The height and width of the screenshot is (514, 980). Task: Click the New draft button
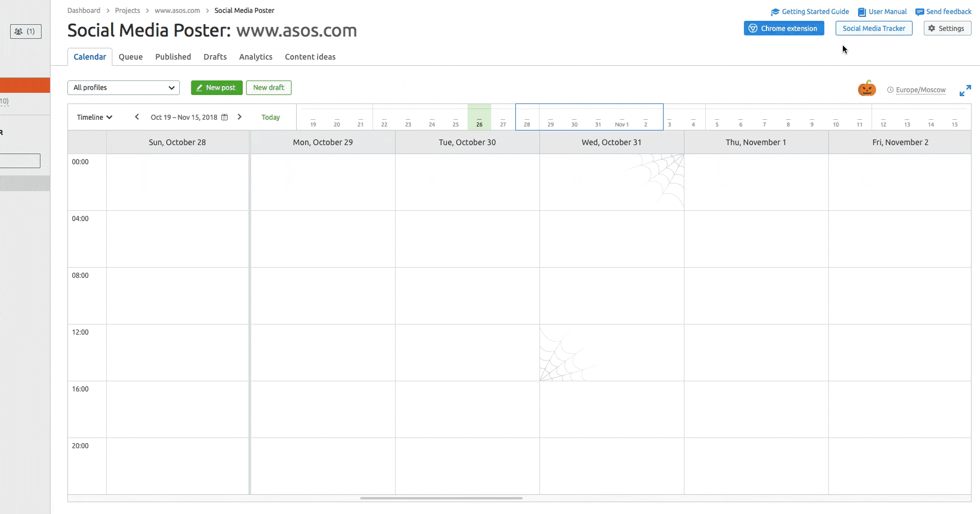click(x=269, y=88)
